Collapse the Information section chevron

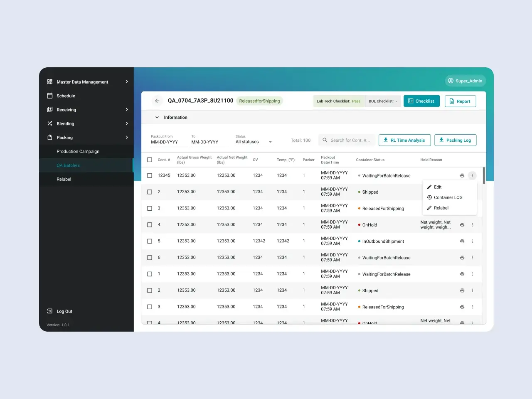157,117
